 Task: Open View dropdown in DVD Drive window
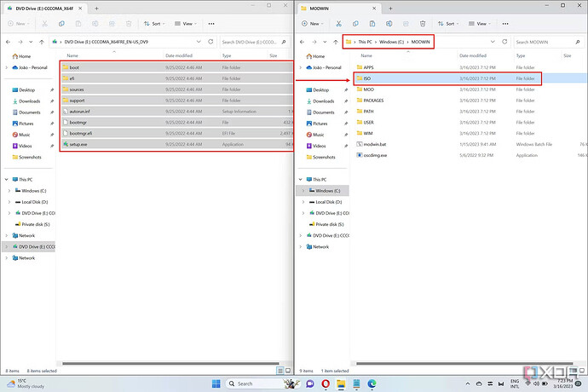pyautogui.click(x=186, y=24)
